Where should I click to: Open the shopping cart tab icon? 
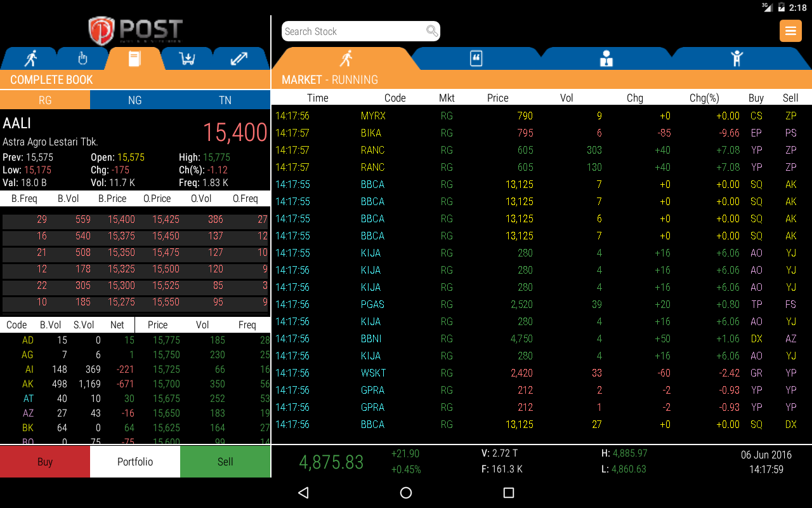coord(187,59)
